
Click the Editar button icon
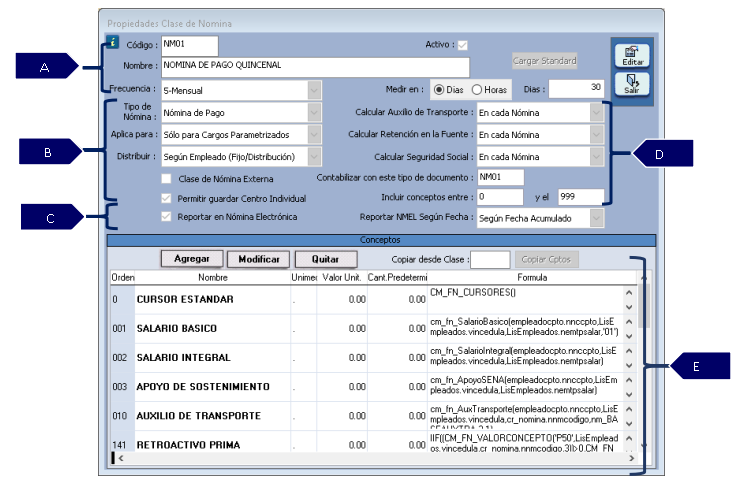click(632, 55)
